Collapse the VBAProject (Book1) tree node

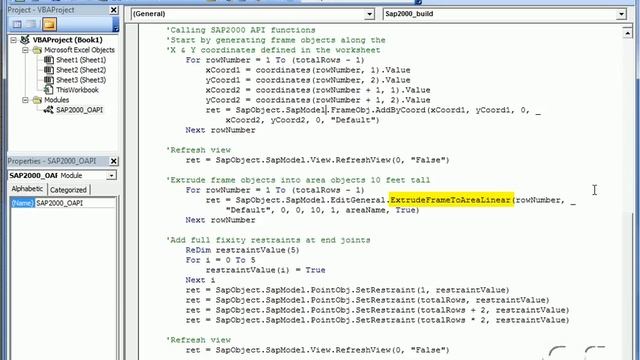click(x=13, y=40)
